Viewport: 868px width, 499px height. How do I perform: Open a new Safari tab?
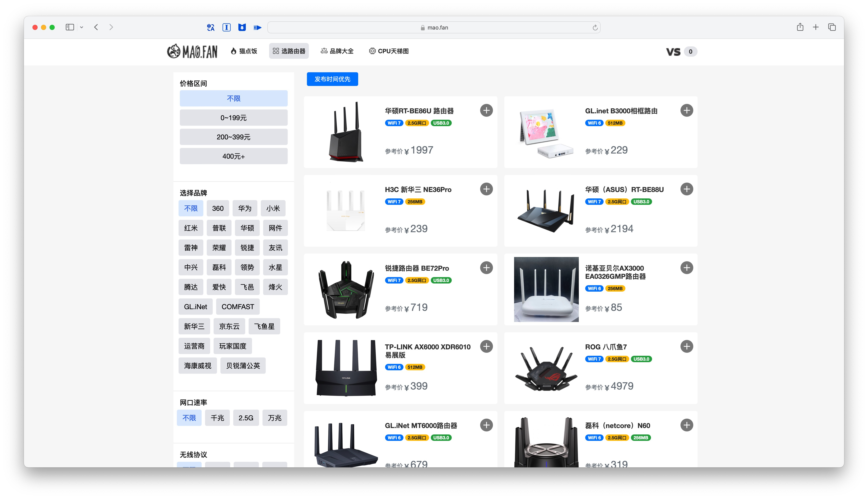pyautogui.click(x=816, y=27)
